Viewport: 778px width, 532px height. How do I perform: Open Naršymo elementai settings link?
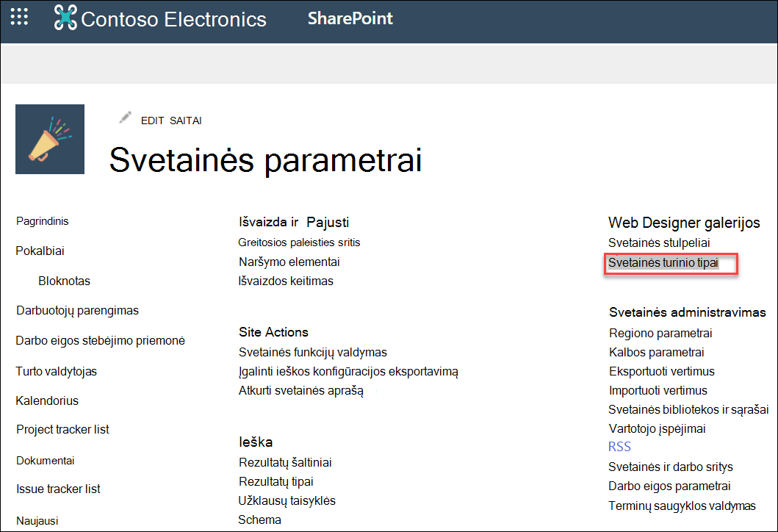tap(289, 262)
